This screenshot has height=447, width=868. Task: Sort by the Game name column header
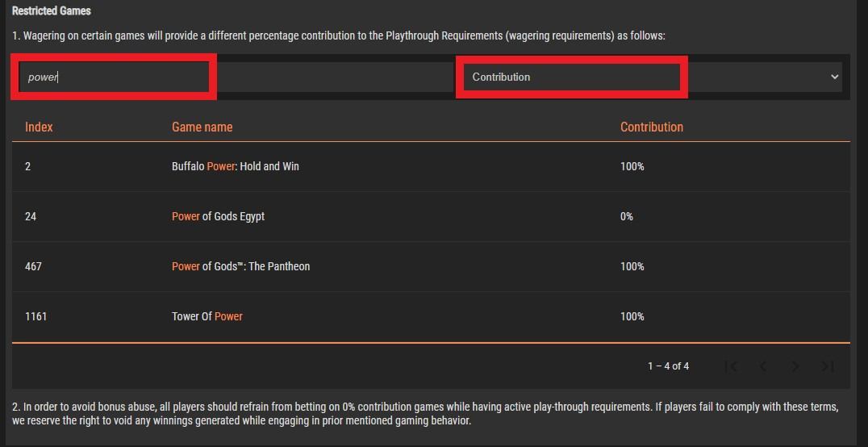coord(202,127)
